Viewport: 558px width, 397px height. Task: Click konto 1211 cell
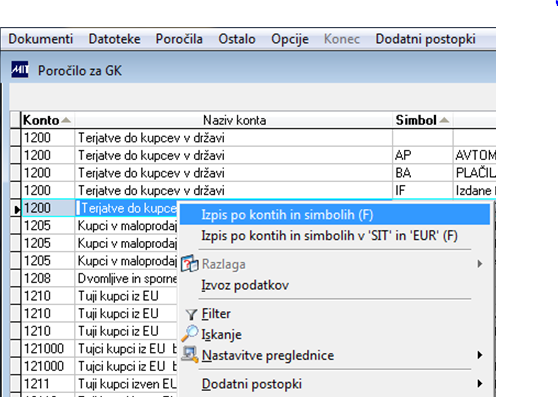tap(48, 383)
